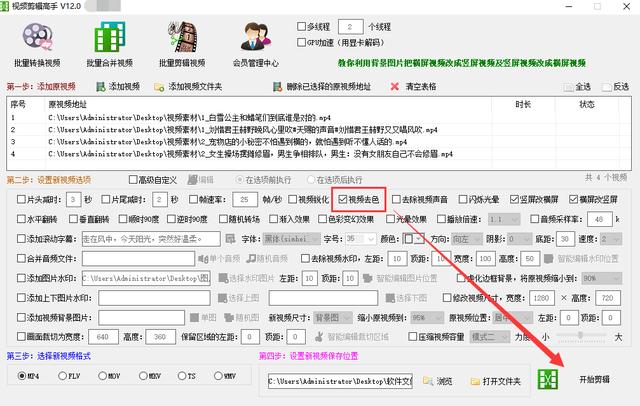Screen dimensions: 640x406
Task: Click 删除已选择的原视频地址 icon
Action: point(278,87)
